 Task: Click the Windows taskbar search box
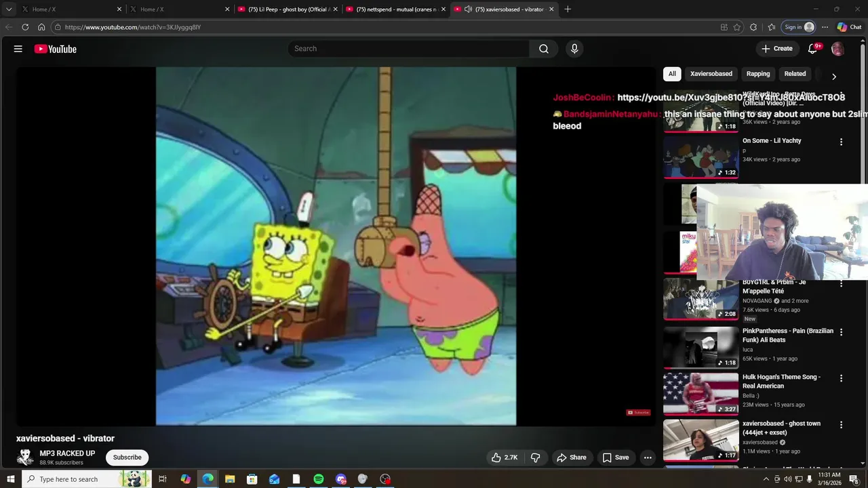click(86, 479)
